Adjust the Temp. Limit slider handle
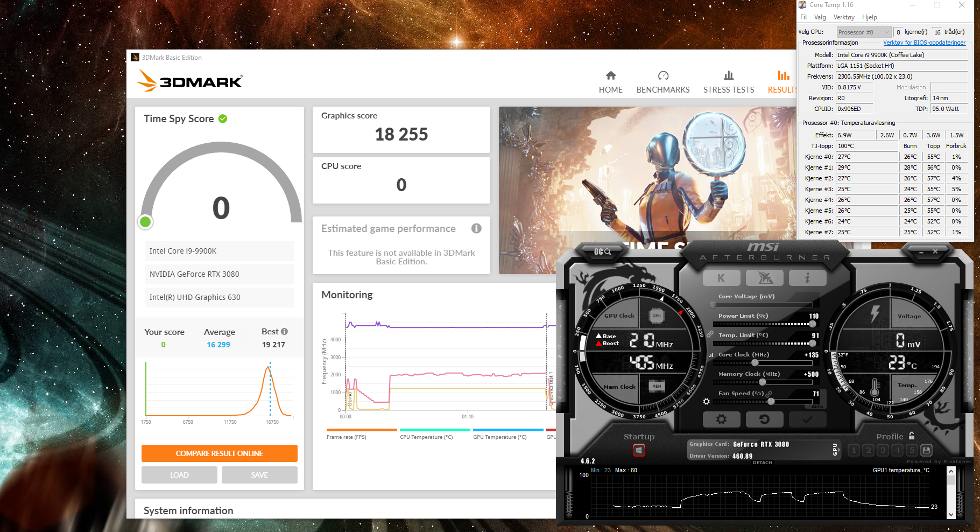The image size is (980, 532). click(x=812, y=344)
